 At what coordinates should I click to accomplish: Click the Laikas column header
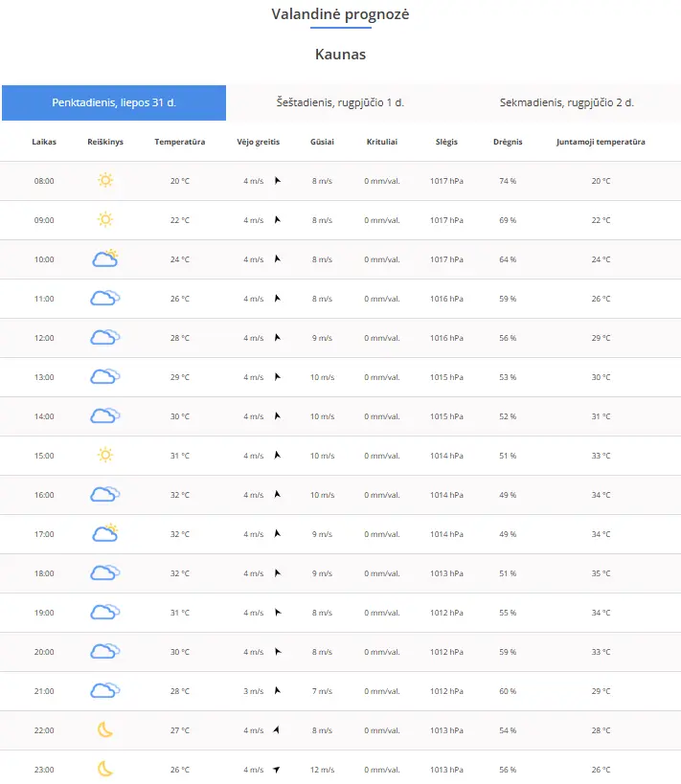[44, 142]
